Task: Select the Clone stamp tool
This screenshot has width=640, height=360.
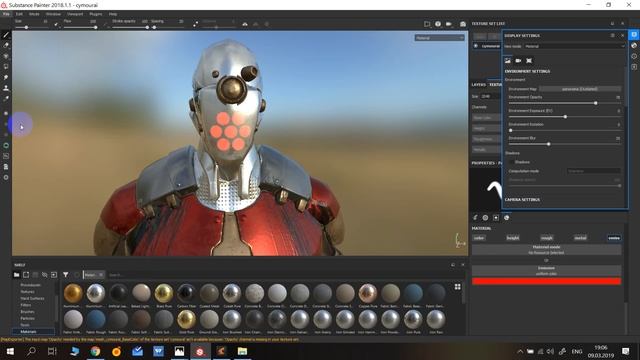Action: tap(6, 88)
